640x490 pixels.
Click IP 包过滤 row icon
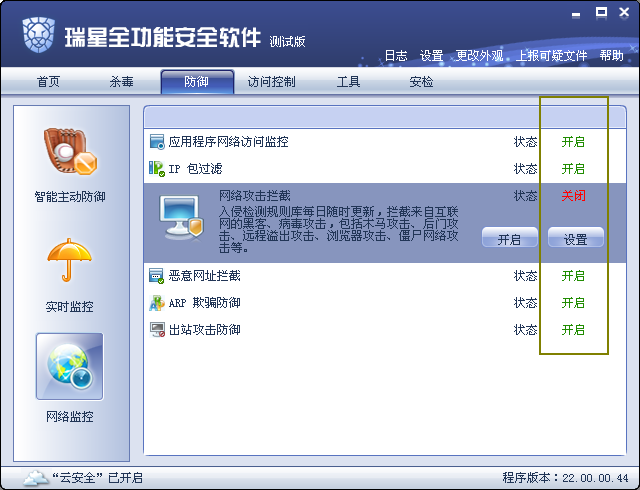[x=157, y=169]
